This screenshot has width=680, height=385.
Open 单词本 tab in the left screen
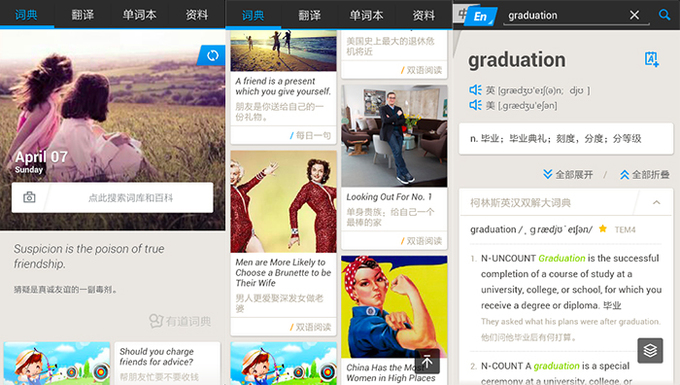click(139, 15)
